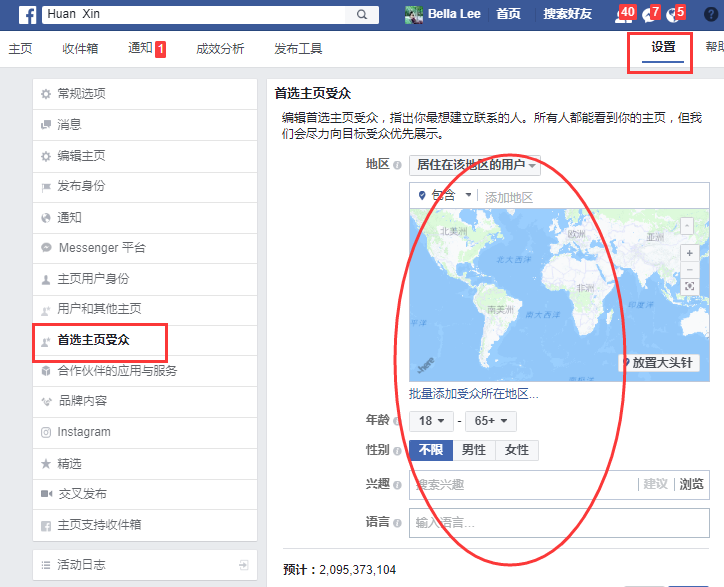Select 不限 gender option
724x587 pixels.
pyautogui.click(x=431, y=450)
